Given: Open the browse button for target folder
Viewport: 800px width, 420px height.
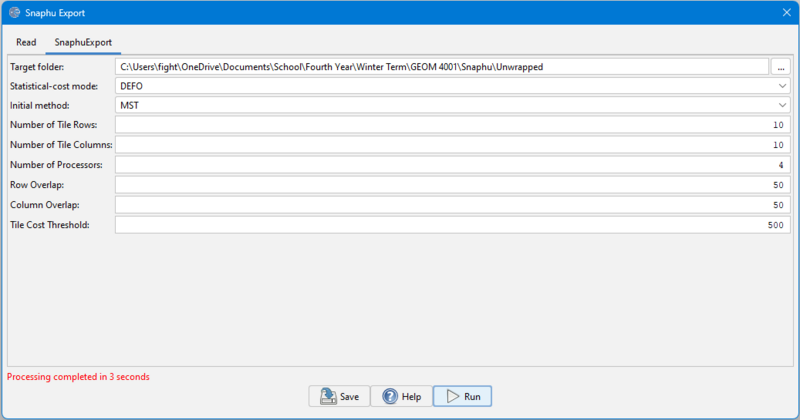Looking at the screenshot, I should pyautogui.click(x=781, y=66).
